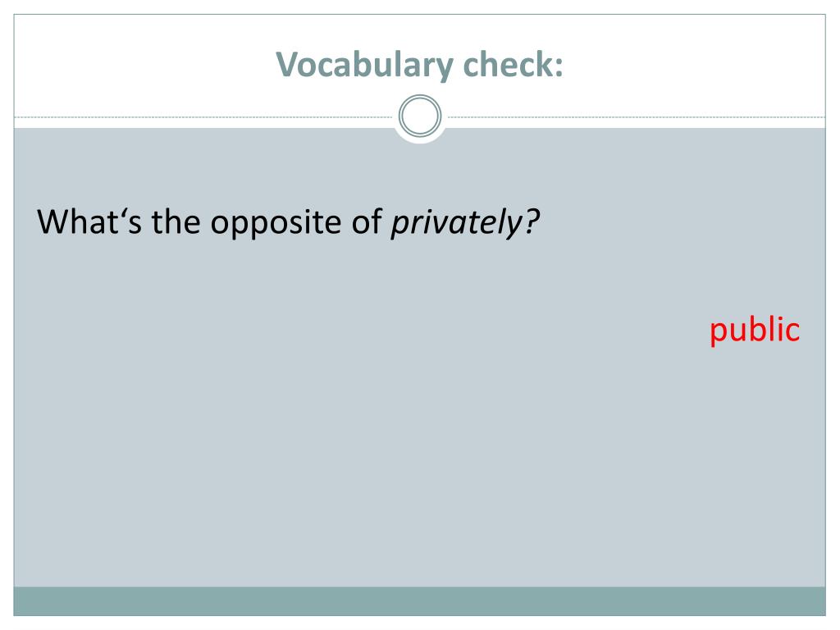This screenshot has height=630, width=840.
Task: Click the question mark after "privately"
Action: 532,221
